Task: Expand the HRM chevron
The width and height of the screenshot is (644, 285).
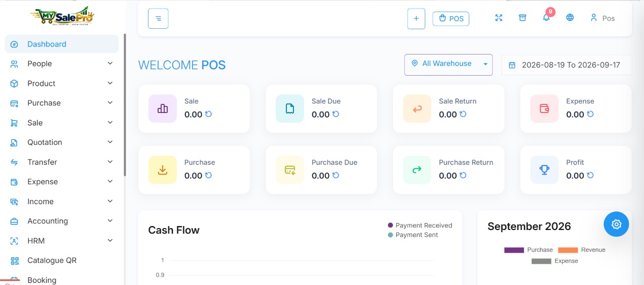Action: coord(110,241)
